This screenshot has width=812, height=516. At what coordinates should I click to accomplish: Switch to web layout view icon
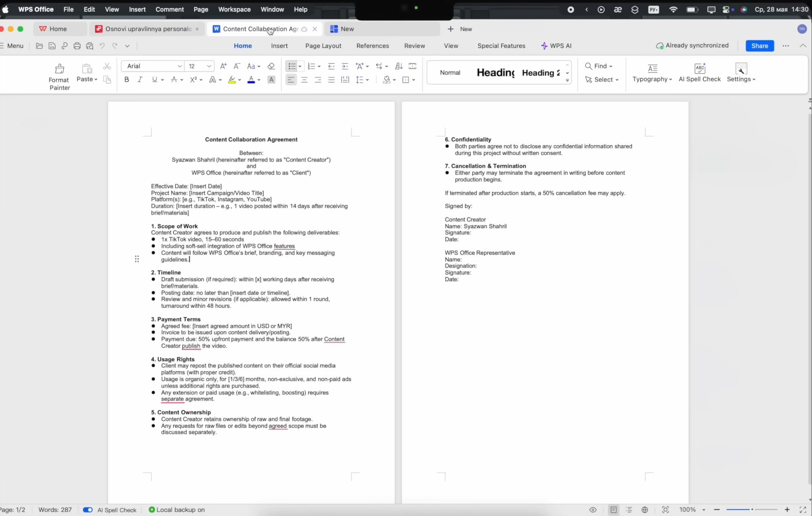click(x=645, y=509)
